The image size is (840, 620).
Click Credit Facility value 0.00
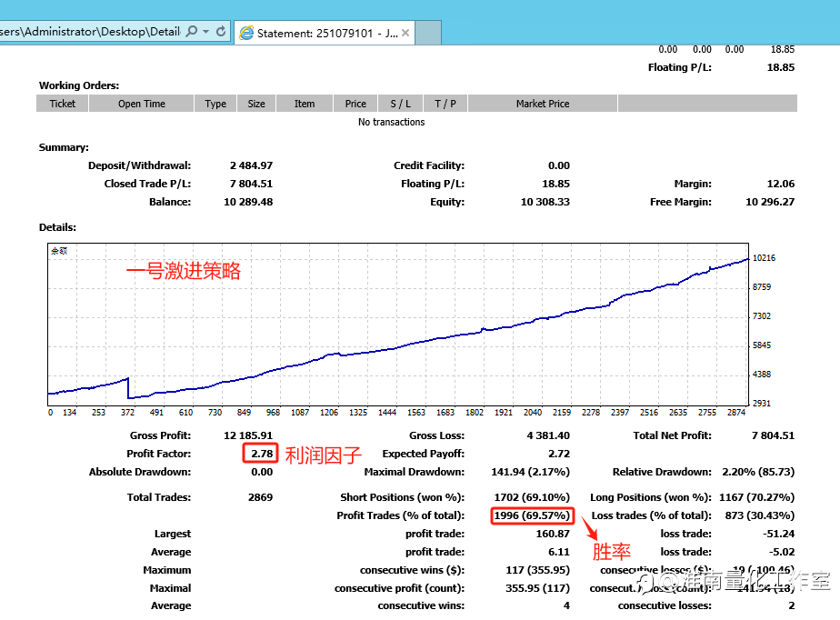click(x=559, y=165)
